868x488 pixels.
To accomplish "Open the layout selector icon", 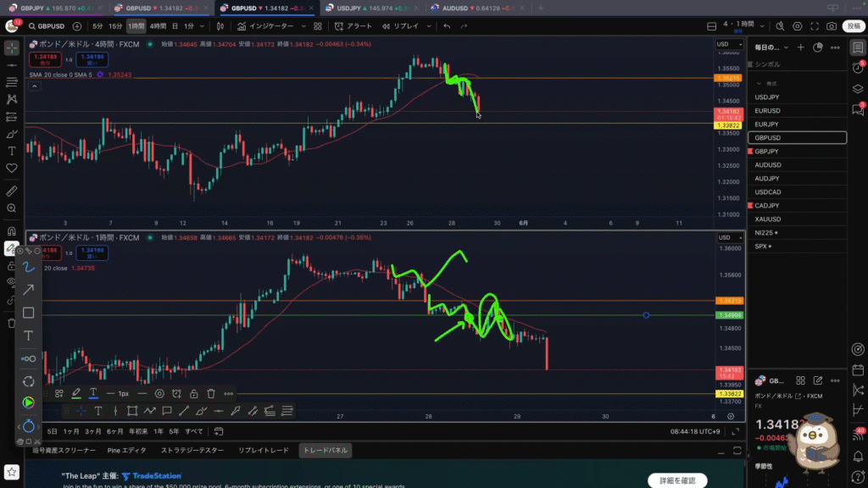I will point(712,26).
